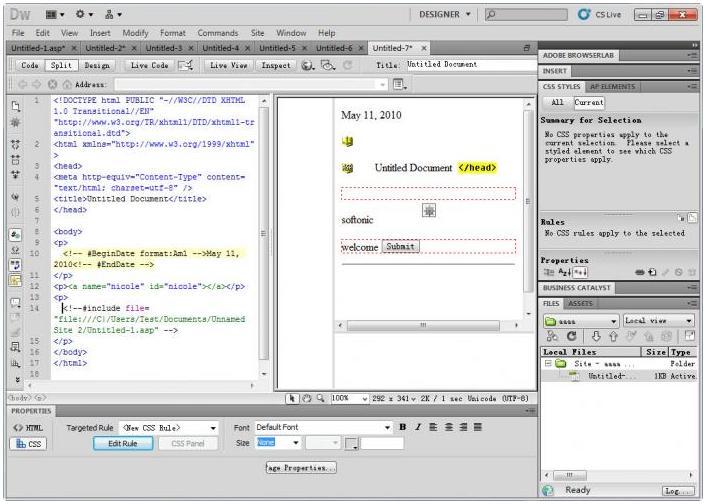Click Current button in CSS Styles
The image size is (707, 504).
[x=589, y=102]
